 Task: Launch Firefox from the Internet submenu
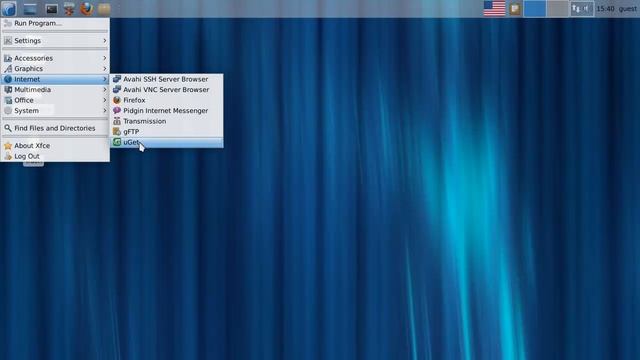click(x=167, y=100)
